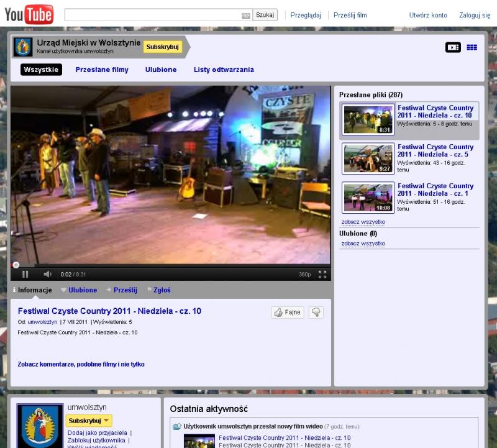This screenshot has height=448, width=497.
Task: Open the Prześlij share tab
Action: pyautogui.click(x=122, y=290)
